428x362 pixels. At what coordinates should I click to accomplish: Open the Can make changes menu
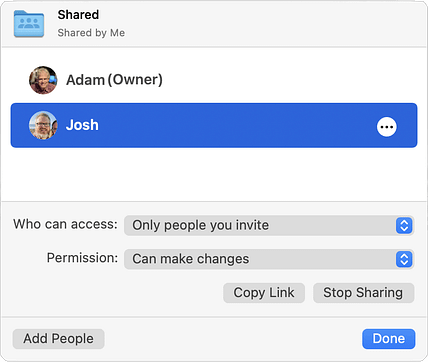pyautogui.click(x=269, y=259)
